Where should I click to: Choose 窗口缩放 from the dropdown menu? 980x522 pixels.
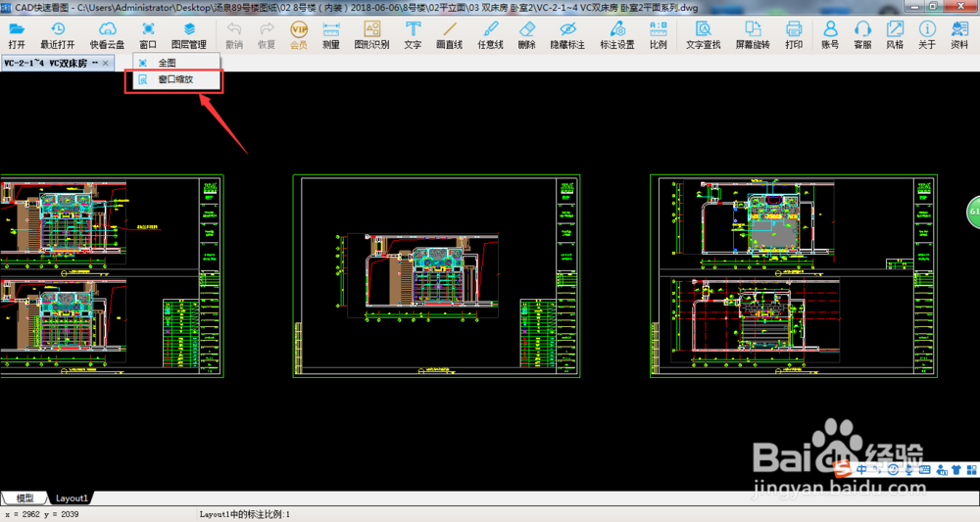(174, 79)
